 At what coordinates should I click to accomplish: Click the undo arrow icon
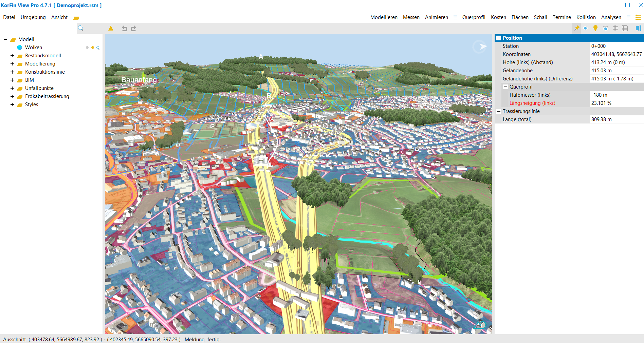point(125,28)
